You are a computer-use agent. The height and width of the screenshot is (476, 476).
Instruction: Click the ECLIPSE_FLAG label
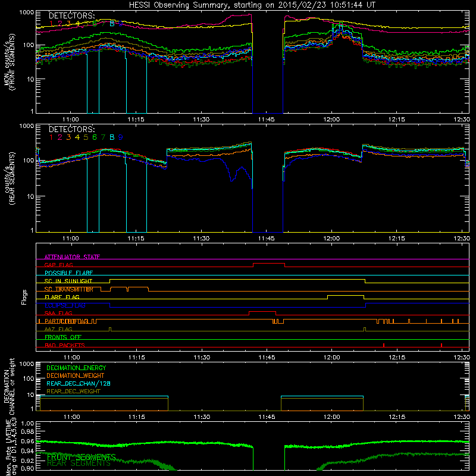(x=65, y=305)
